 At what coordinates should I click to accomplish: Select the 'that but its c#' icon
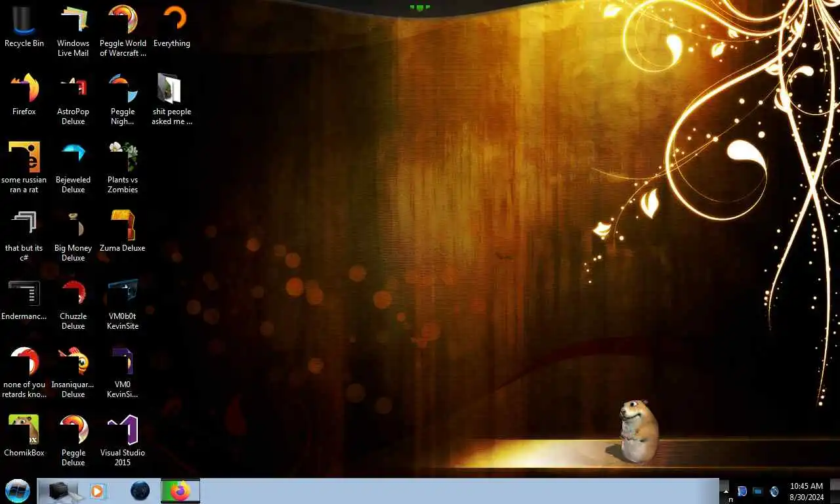click(x=24, y=236)
